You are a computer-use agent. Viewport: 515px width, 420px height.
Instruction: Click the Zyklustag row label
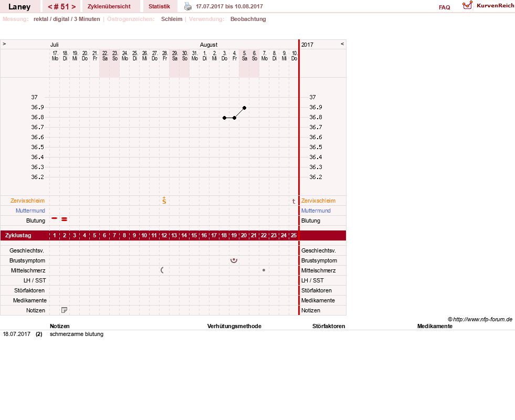pyautogui.click(x=18, y=235)
